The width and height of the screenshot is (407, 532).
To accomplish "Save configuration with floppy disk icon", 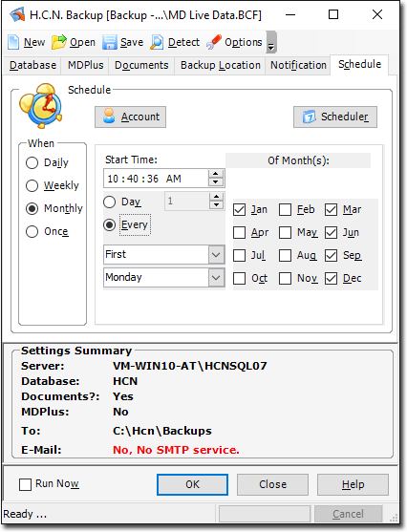I will tap(110, 42).
